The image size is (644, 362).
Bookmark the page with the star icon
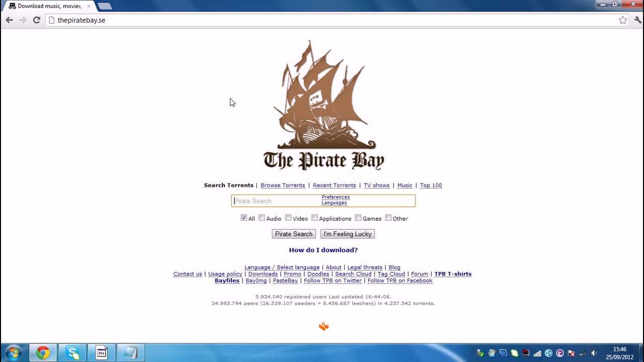coord(623,20)
